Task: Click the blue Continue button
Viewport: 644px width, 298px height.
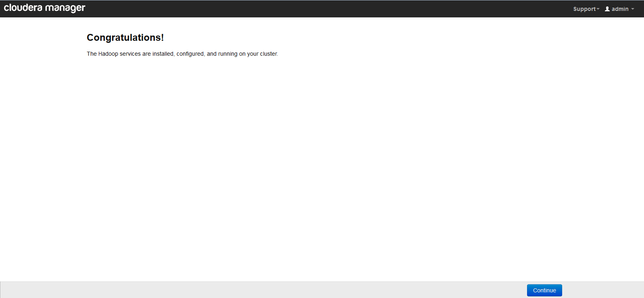Action: pyautogui.click(x=544, y=290)
